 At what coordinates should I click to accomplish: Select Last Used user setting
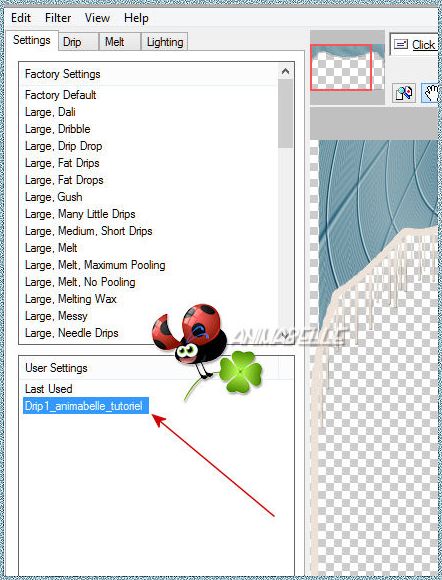tap(48, 389)
